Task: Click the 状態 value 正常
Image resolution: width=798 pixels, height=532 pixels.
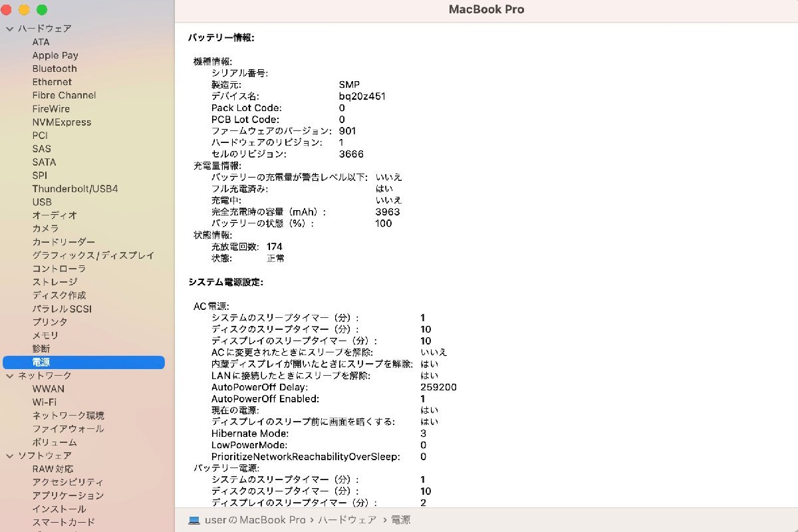Action: tap(276, 258)
